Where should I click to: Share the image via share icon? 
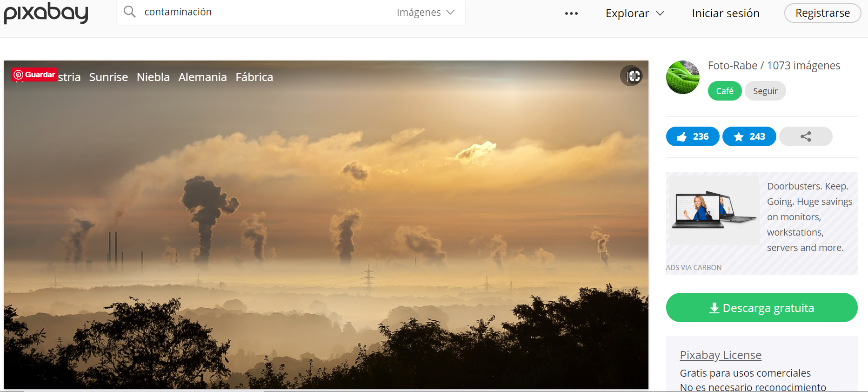tap(806, 136)
